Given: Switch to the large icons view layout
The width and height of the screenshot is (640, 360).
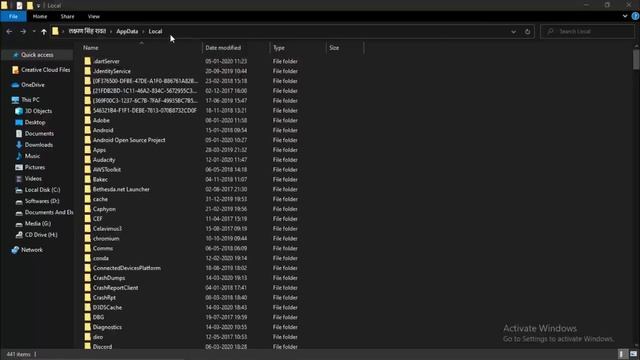Looking at the screenshot, I should [x=633, y=354].
